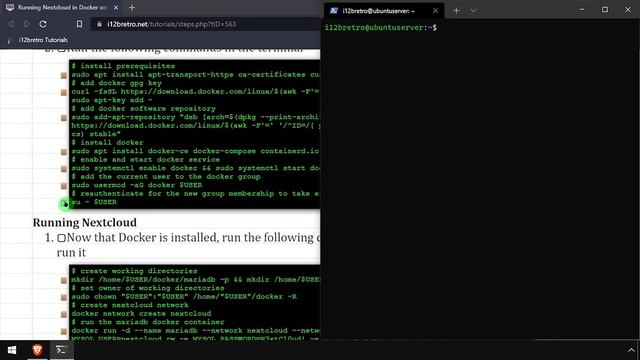
Task: Open the terminal profiles dropdown
Action: [x=473, y=11]
